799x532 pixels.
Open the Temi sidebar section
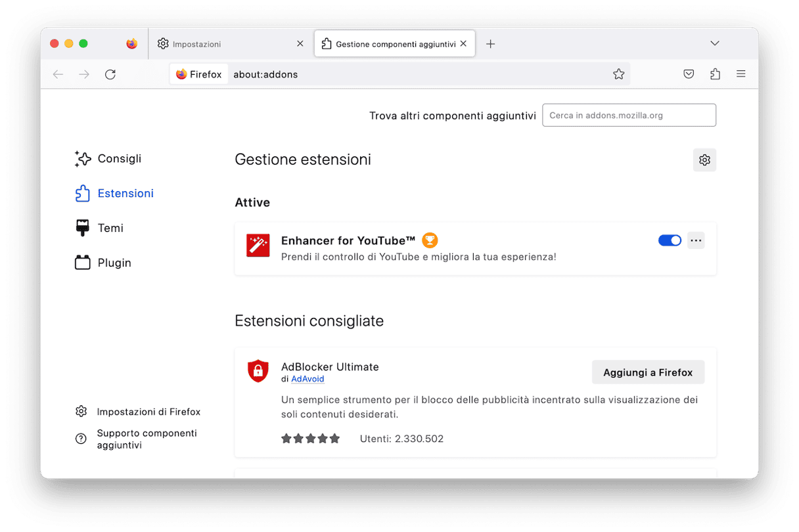[x=100, y=228]
